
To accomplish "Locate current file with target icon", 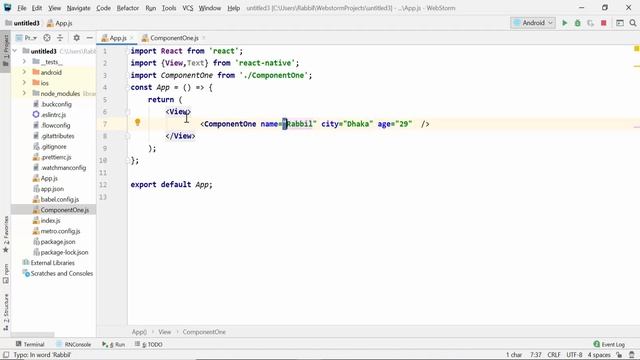I will click(47, 38).
